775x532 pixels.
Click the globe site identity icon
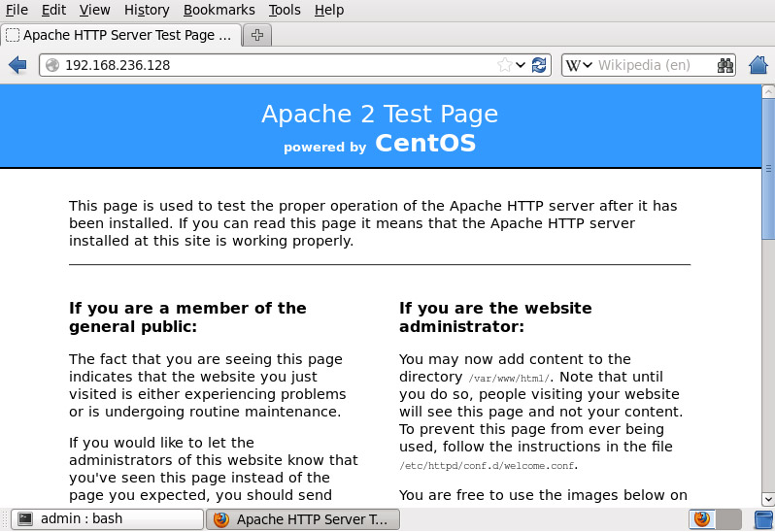click(x=51, y=65)
